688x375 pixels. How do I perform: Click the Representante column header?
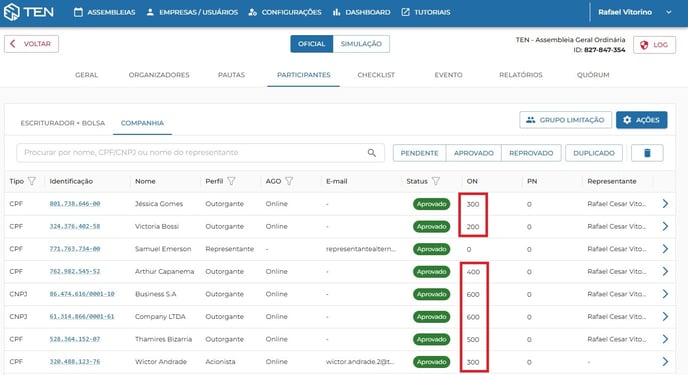pos(612,181)
